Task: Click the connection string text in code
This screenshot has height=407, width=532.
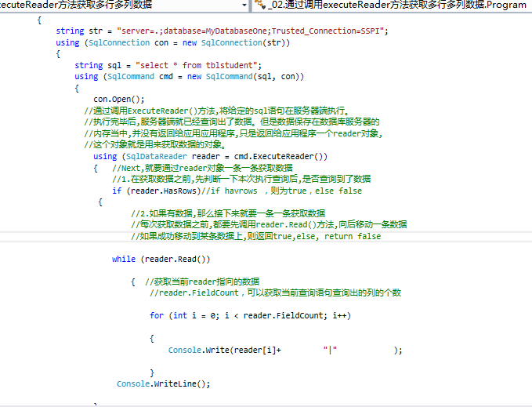Action: [x=251, y=31]
